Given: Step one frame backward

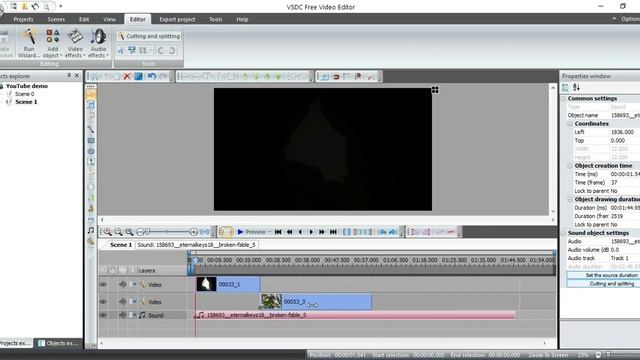Looking at the screenshot, I should click(x=300, y=232).
